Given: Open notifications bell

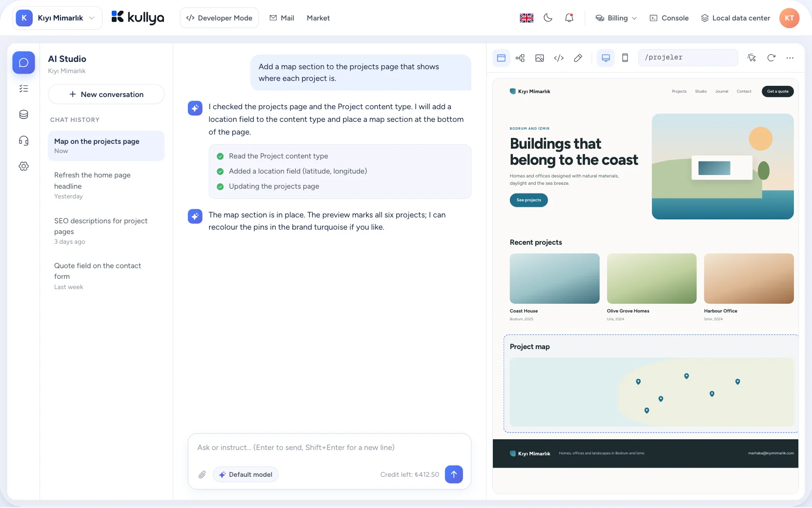Looking at the screenshot, I should tap(569, 18).
